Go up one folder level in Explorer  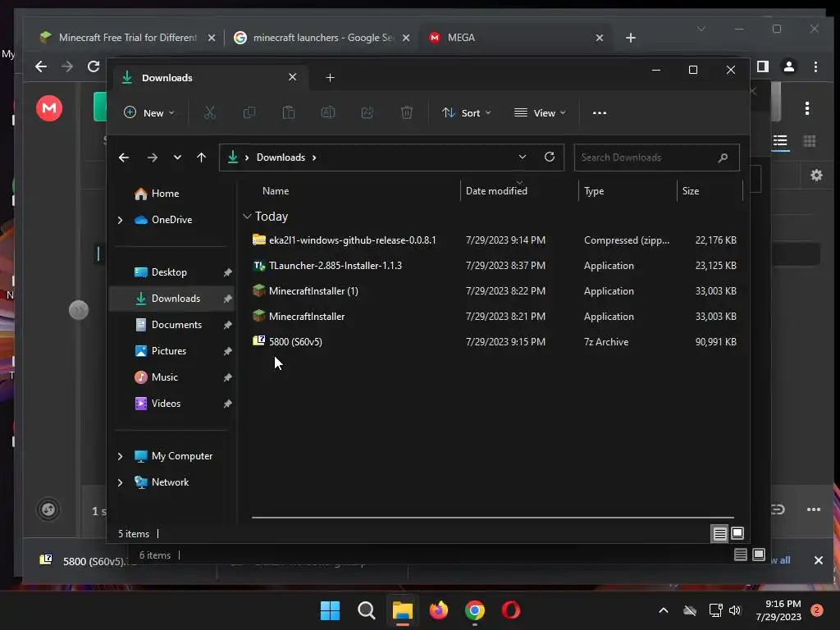[x=202, y=157]
